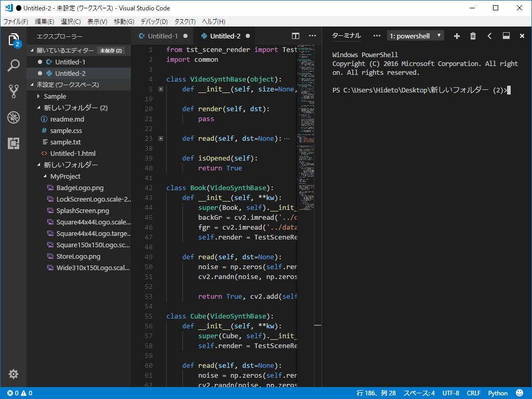
Task: Select Untitled-2 in open editors list
Action: click(79, 73)
